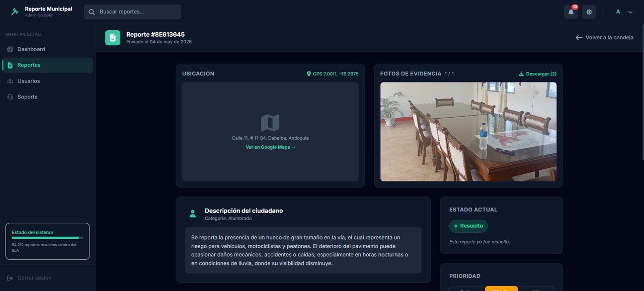644x291 pixels.
Task: Click the citizen description paragraph
Action: [303, 250]
